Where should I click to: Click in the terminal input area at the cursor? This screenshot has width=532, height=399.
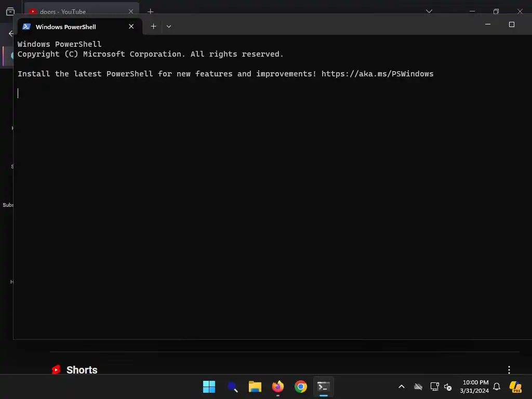[18, 94]
